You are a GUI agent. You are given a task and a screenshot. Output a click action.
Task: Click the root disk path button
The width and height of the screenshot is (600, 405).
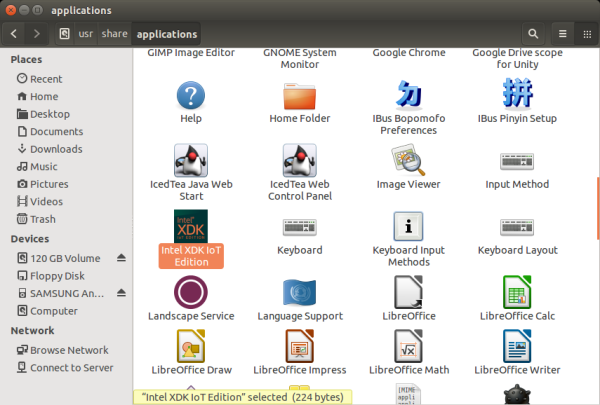click(65, 34)
